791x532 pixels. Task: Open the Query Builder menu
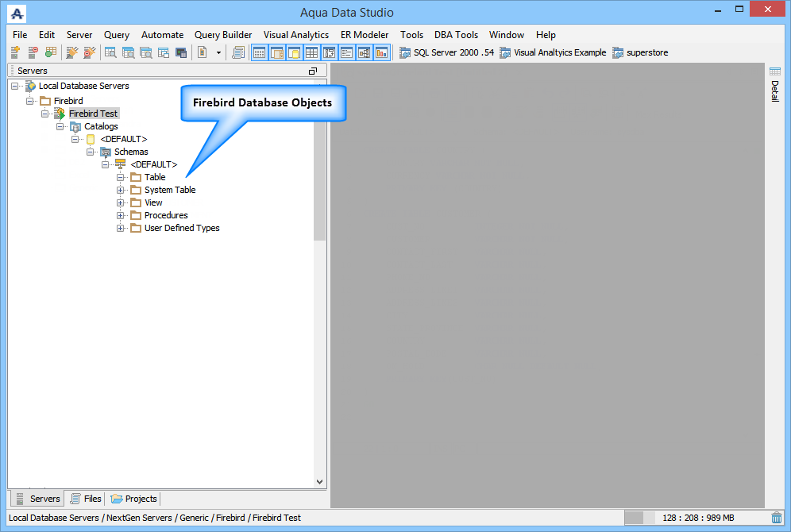pos(223,35)
